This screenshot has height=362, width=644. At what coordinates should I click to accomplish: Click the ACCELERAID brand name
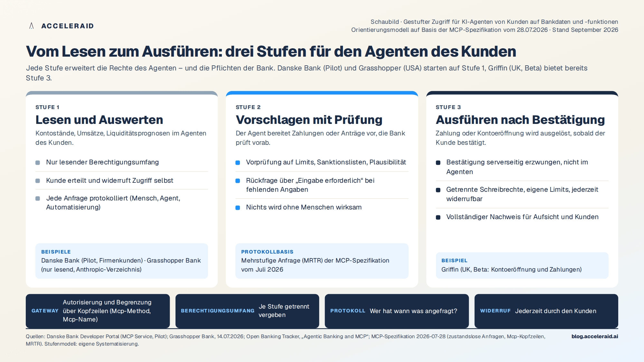(x=68, y=26)
